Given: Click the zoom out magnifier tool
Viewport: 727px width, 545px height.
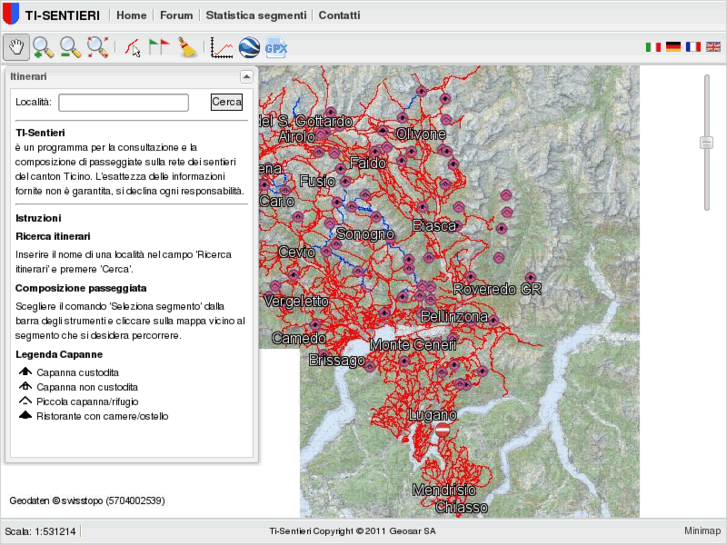Looking at the screenshot, I should [70, 47].
